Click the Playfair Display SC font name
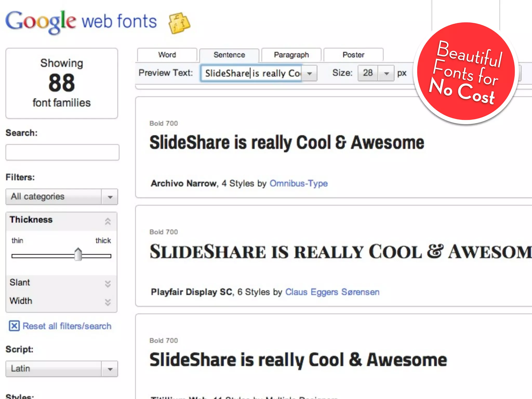The width and height of the screenshot is (532, 399). (191, 292)
